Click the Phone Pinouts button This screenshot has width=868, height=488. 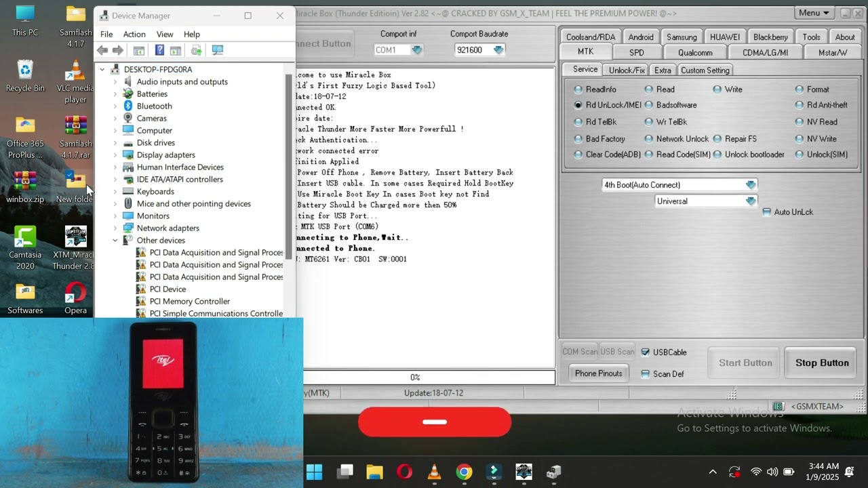point(598,373)
